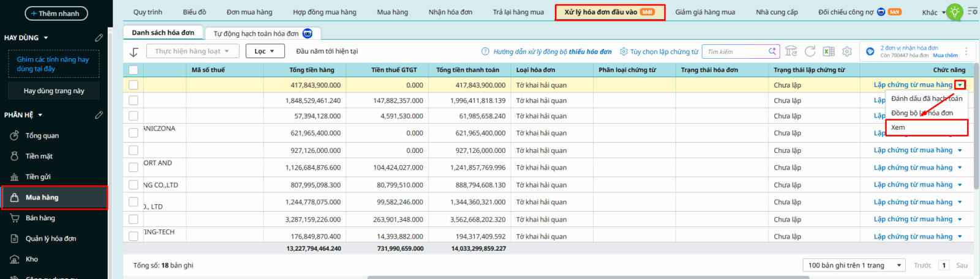Open the Lọc filter dropdown

click(x=265, y=51)
